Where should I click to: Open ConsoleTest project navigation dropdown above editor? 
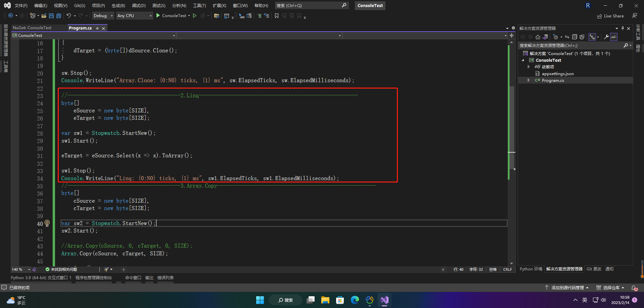tap(94, 35)
